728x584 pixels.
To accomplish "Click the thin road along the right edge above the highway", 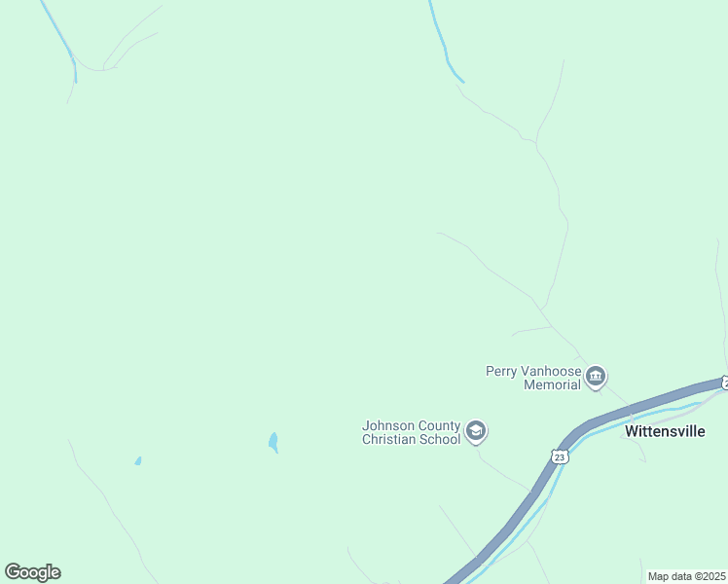I will (721, 302).
